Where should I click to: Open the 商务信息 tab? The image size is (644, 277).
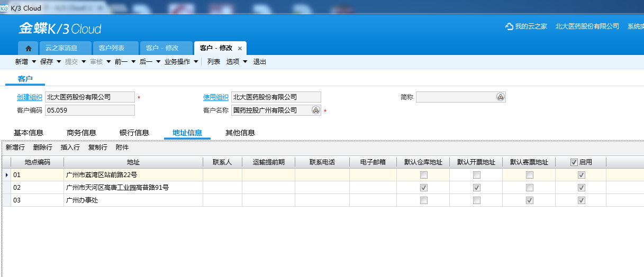pyautogui.click(x=81, y=133)
